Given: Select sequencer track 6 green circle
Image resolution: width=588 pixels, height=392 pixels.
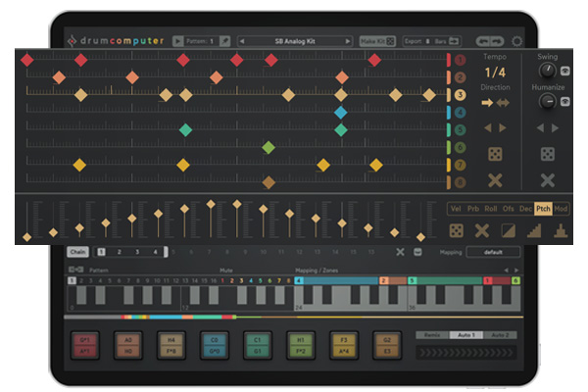Looking at the screenshot, I should pos(461,147).
